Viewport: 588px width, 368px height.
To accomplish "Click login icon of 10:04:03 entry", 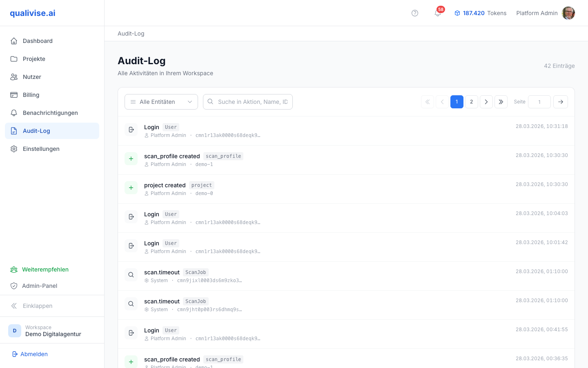I will pos(131,217).
